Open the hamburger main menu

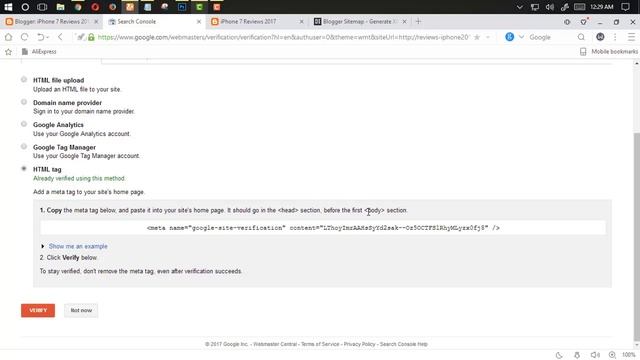tap(631, 37)
